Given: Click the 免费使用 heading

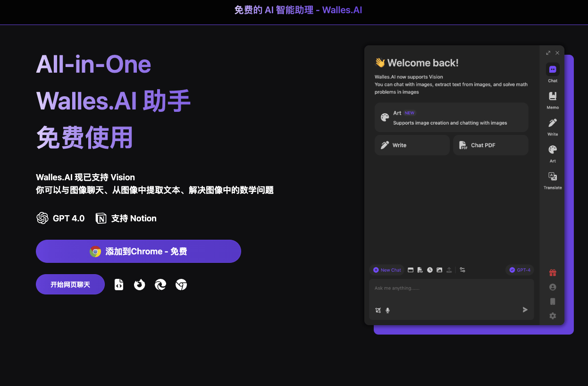Looking at the screenshot, I should pos(84,137).
